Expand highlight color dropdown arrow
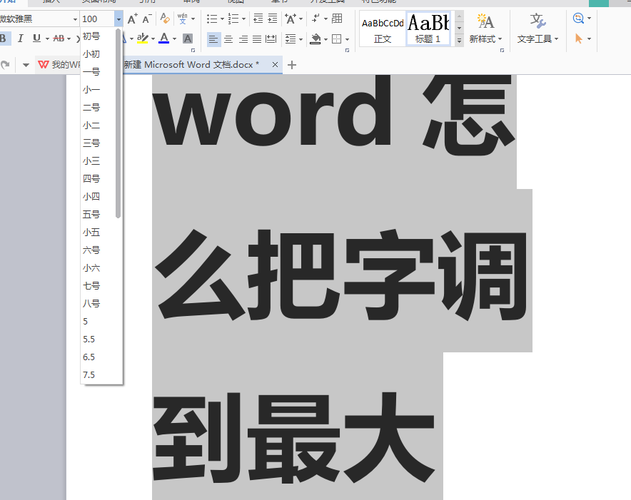The width and height of the screenshot is (631, 500). tap(153, 39)
